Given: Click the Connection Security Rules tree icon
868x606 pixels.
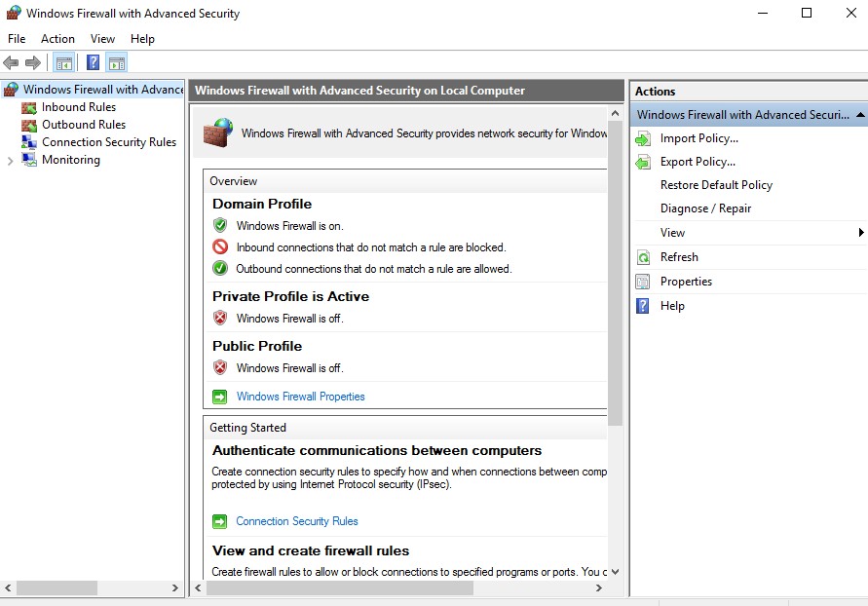Looking at the screenshot, I should pyautogui.click(x=29, y=142).
